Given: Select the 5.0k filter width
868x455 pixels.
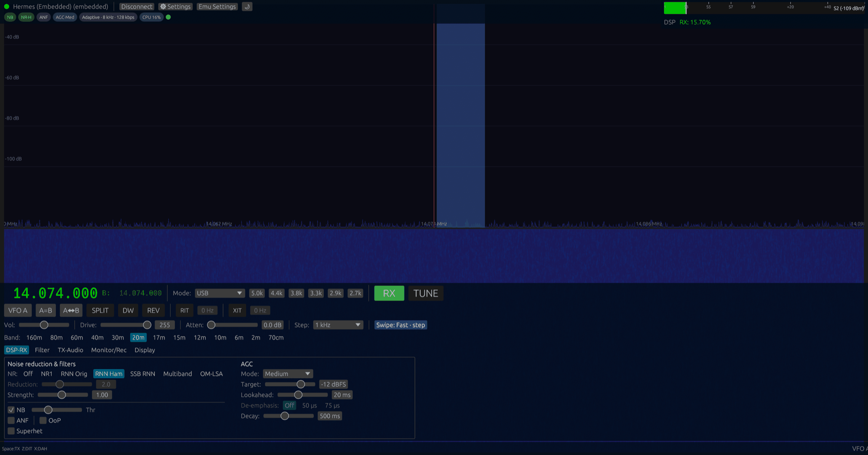Looking at the screenshot, I should click(x=257, y=293).
